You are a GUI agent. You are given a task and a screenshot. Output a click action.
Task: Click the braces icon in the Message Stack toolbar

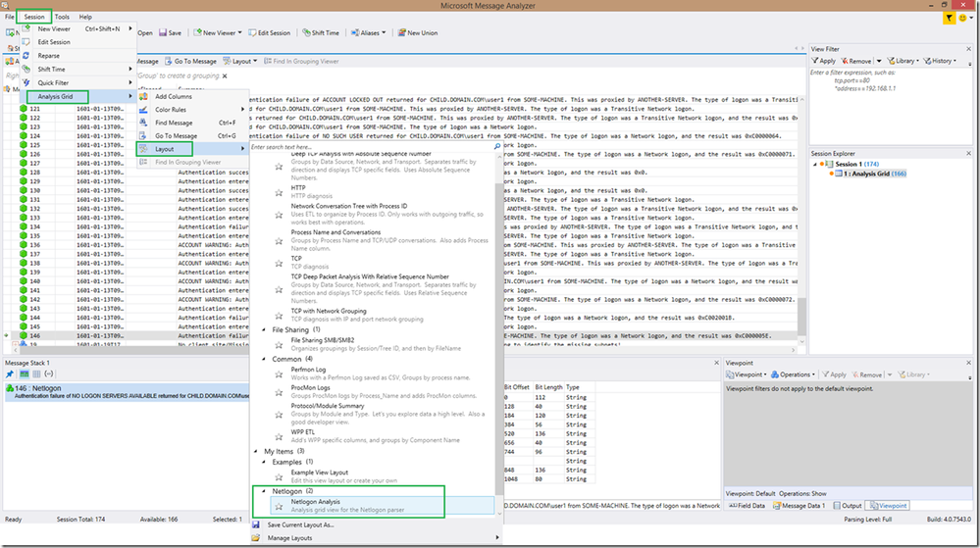[49, 374]
